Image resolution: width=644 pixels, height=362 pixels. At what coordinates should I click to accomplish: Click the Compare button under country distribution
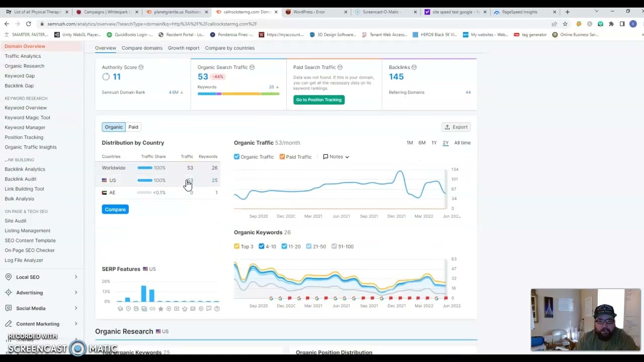(x=115, y=209)
